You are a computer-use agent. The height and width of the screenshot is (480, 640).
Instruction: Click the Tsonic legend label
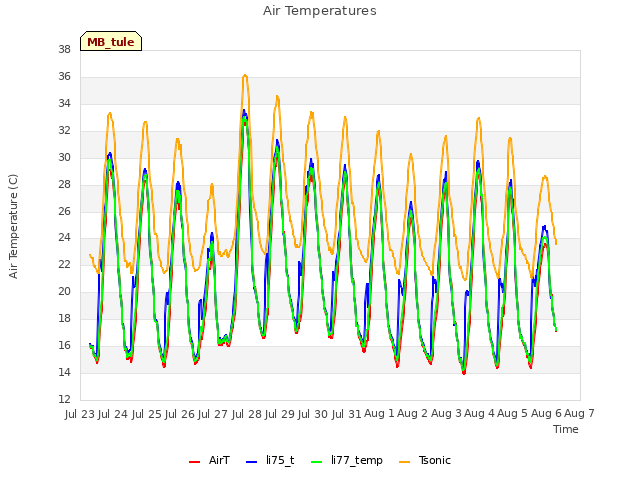[x=435, y=460]
